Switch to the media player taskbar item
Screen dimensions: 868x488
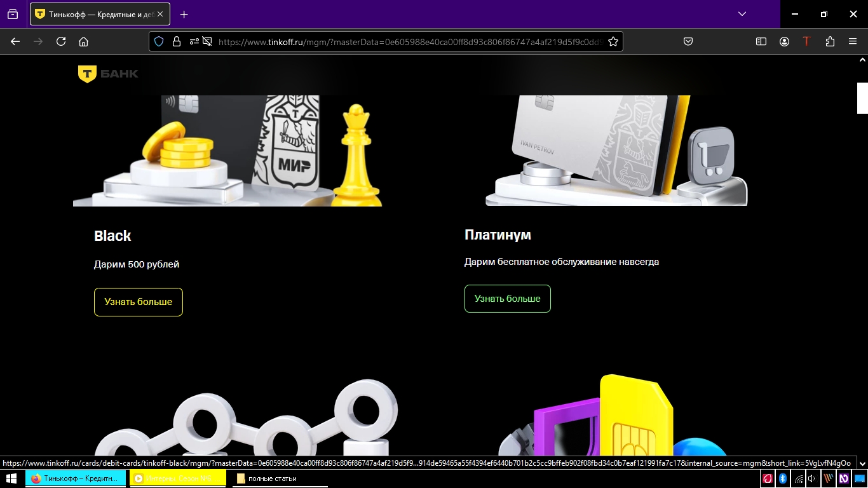178,478
